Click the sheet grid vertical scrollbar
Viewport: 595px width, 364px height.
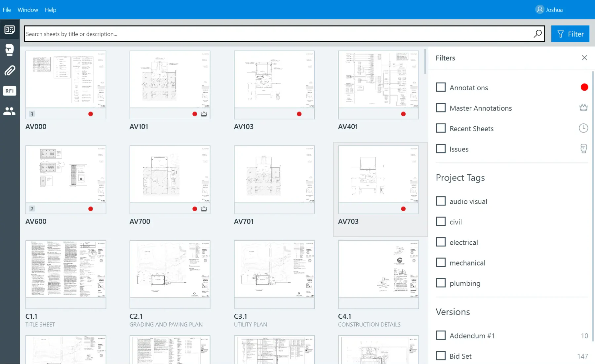[425, 61]
